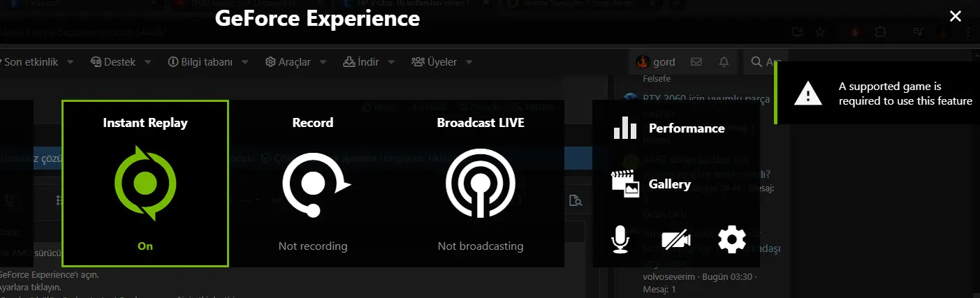Click the Broadcast LIVE title label

[481, 123]
